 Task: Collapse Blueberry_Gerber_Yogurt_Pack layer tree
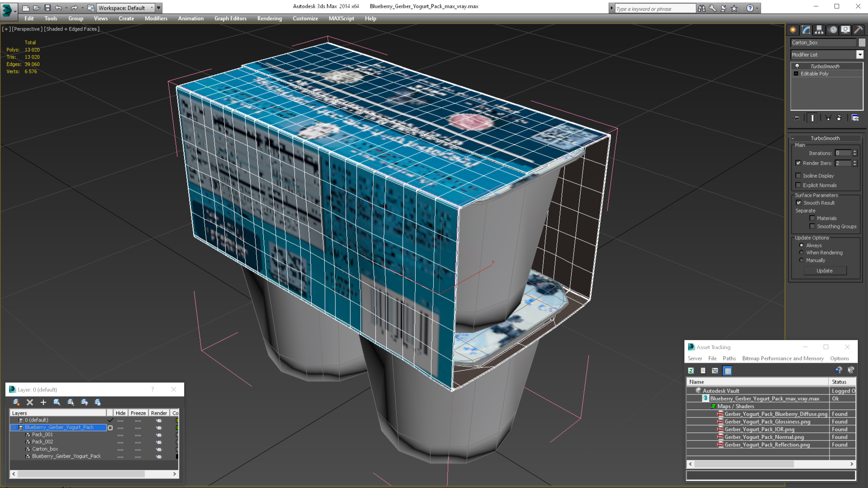(14, 427)
